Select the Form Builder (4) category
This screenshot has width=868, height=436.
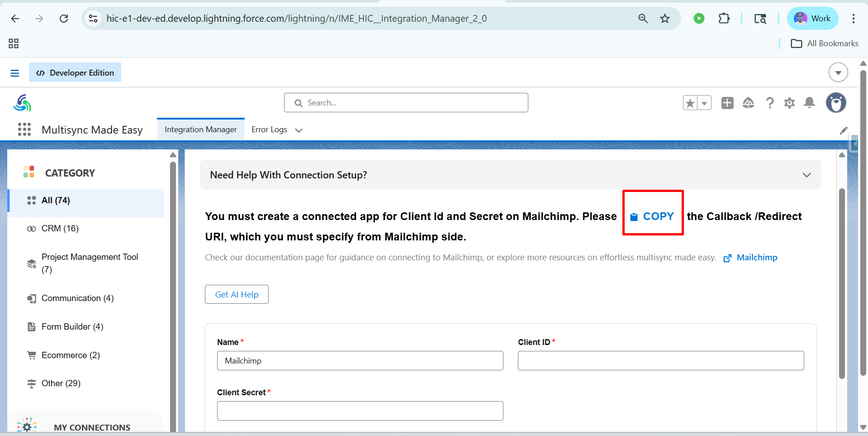(x=86, y=327)
